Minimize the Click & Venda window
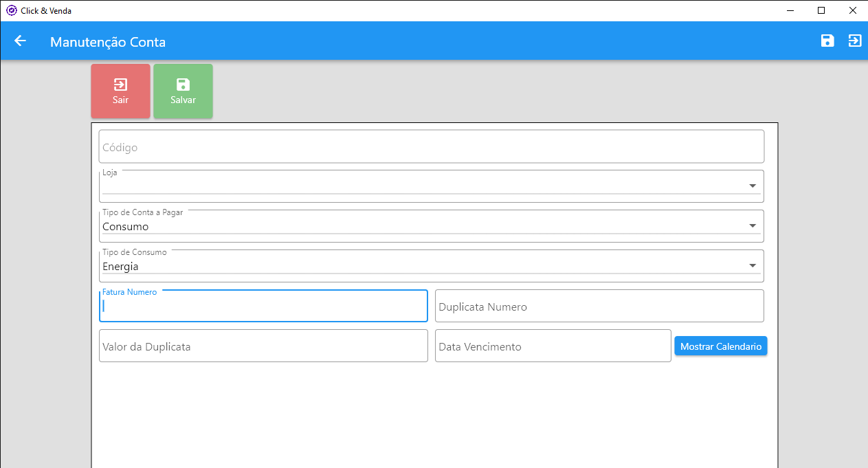This screenshot has width=868, height=468. pos(790,10)
